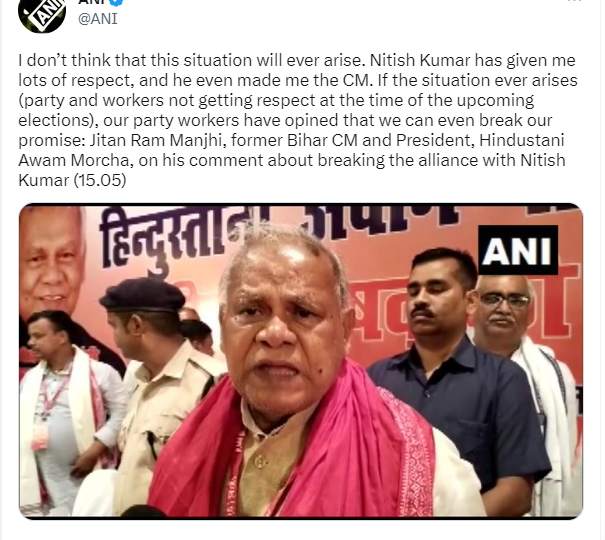Open the ANI profile avatar
The height and width of the screenshot is (540, 605).
click(x=42, y=15)
